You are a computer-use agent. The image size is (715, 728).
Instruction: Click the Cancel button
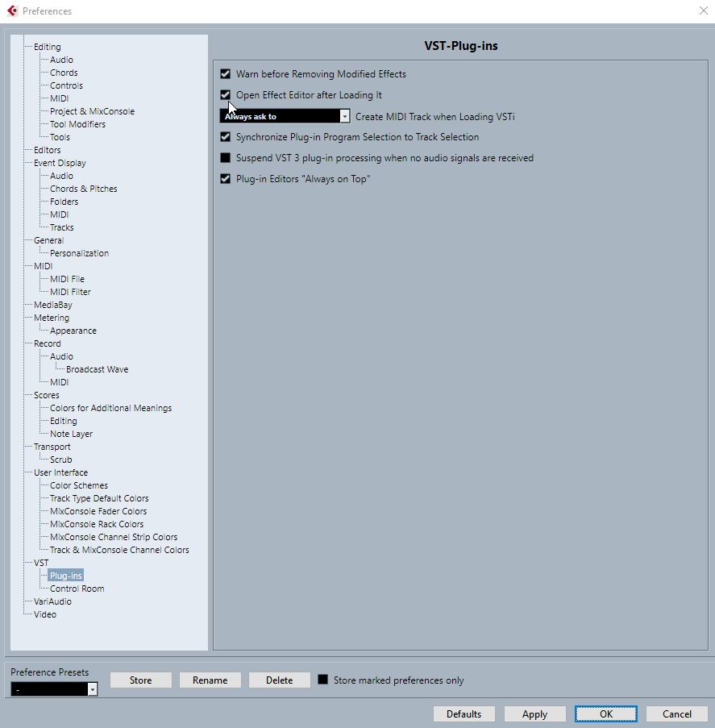[677, 714]
